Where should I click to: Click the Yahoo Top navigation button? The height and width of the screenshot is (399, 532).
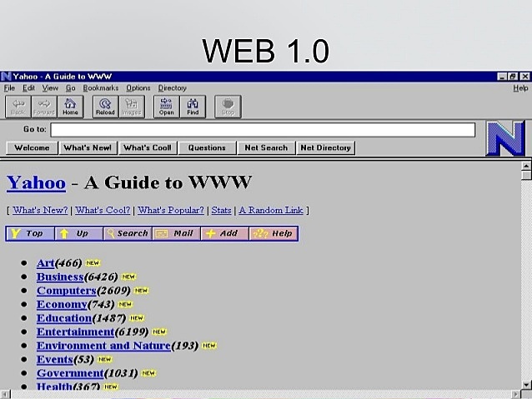click(30, 233)
